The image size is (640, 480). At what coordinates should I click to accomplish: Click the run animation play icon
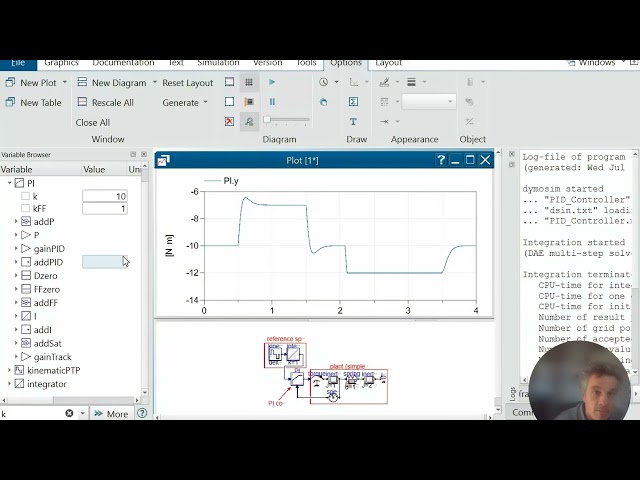click(x=272, y=82)
